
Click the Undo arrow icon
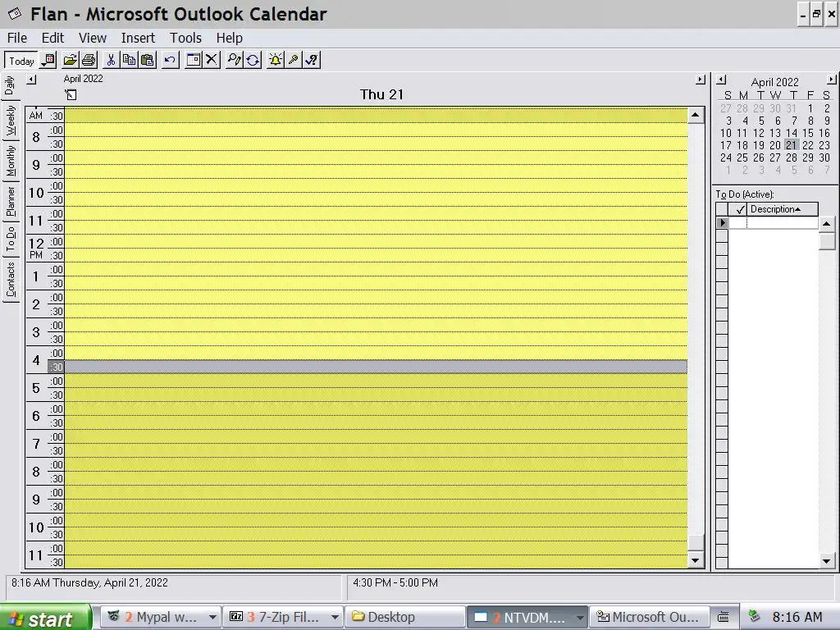pyautogui.click(x=171, y=61)
